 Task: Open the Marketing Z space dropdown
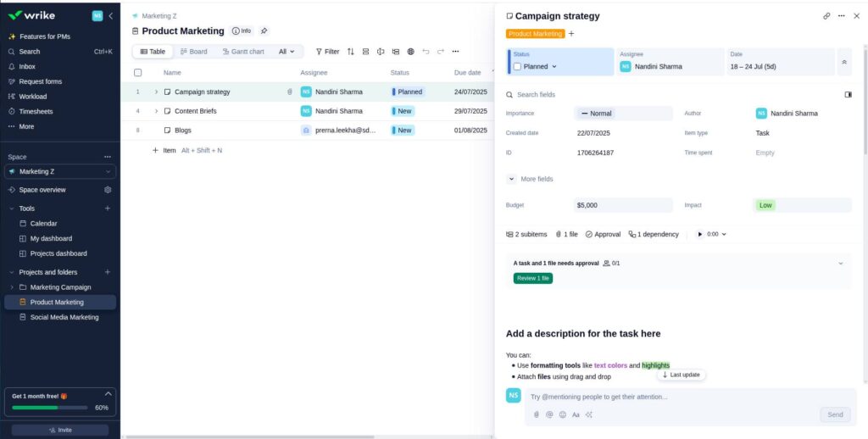coord(60,171)
